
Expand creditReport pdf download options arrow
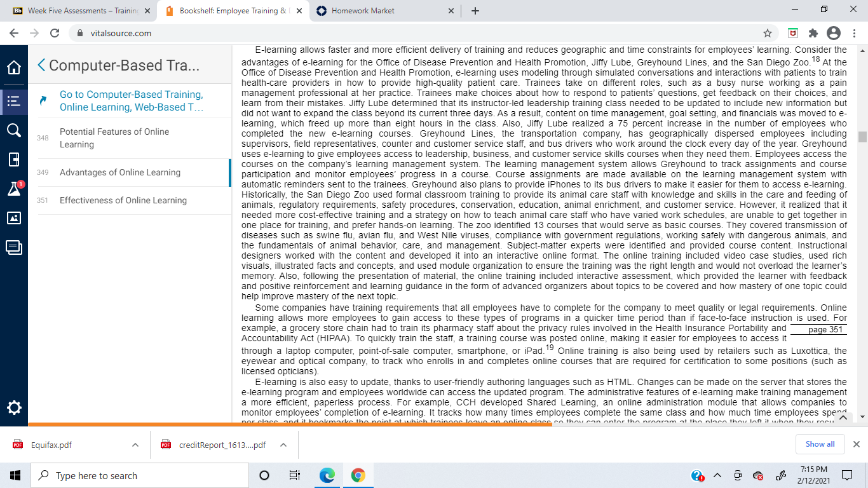click(x=283, y=445)
